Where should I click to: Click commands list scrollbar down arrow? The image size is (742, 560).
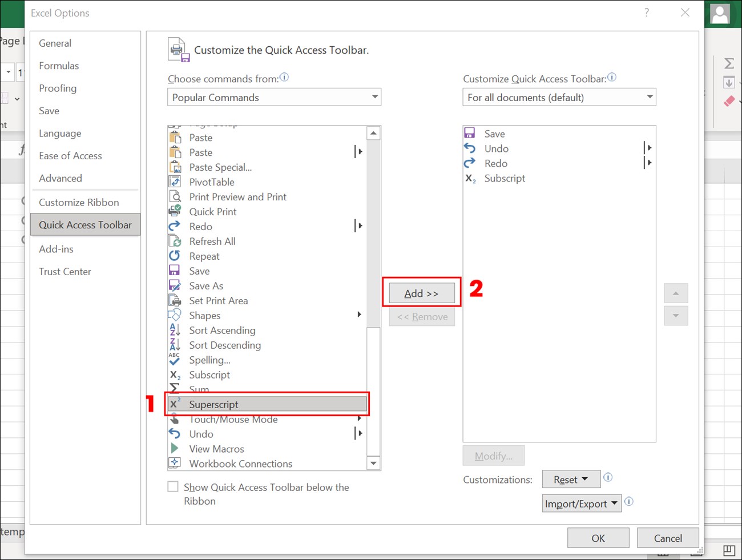373,463
